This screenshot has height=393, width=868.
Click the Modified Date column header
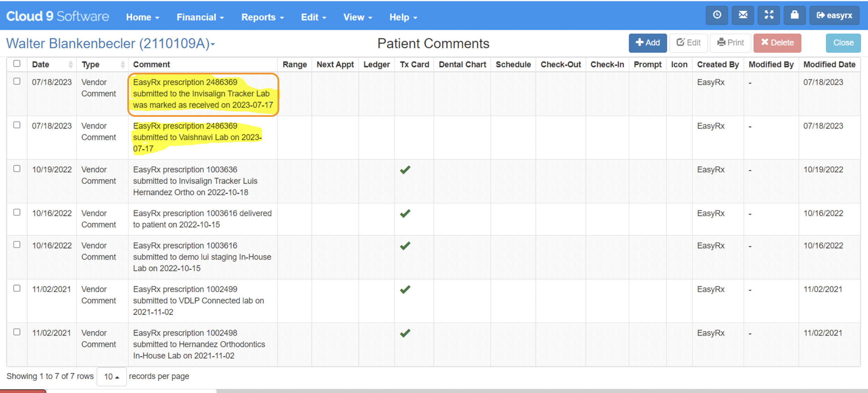tap(829, 64)
